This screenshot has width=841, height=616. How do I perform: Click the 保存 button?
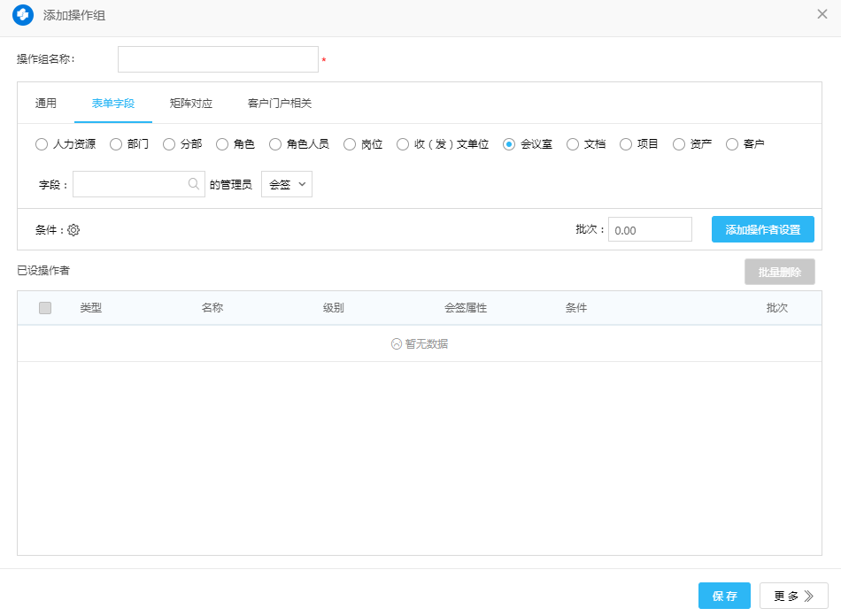point(724,596)
